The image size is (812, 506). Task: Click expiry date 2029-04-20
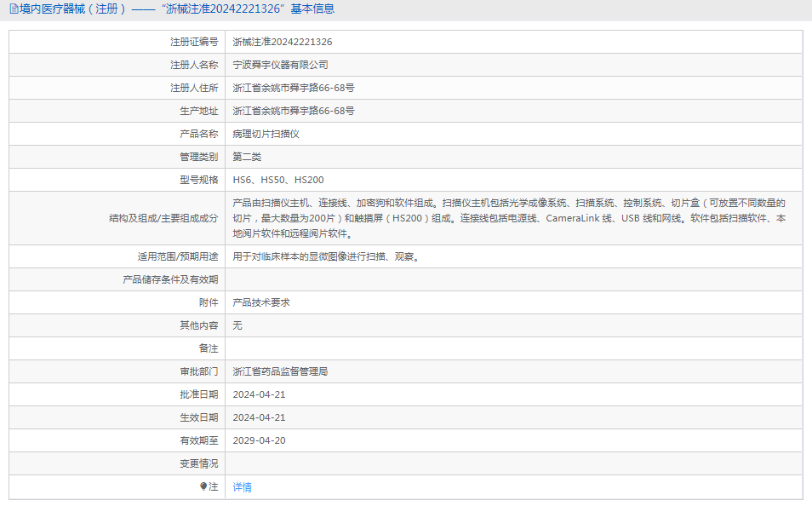259,440
